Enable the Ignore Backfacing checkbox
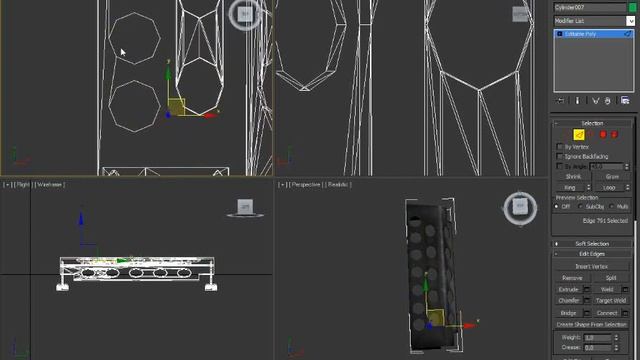This screenshot has height=360, width=640. [x=560, y=156]
